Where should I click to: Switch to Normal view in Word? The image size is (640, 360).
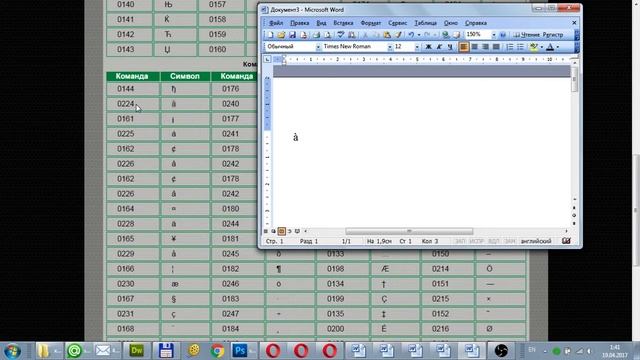coord(266,231)
